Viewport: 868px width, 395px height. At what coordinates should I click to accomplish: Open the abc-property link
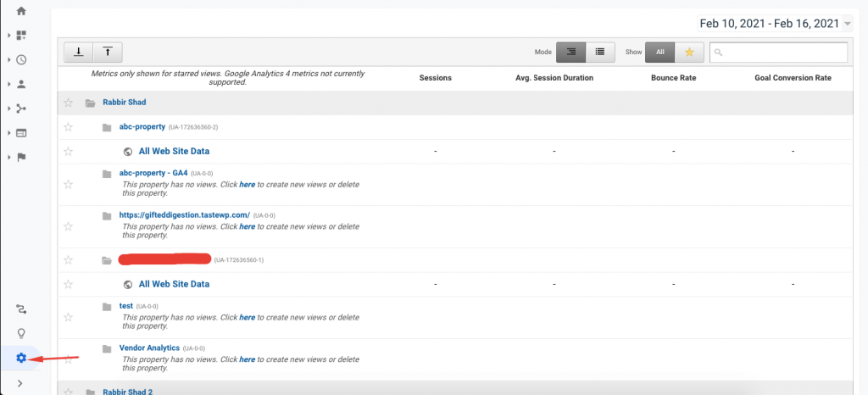tap(142, 126)
